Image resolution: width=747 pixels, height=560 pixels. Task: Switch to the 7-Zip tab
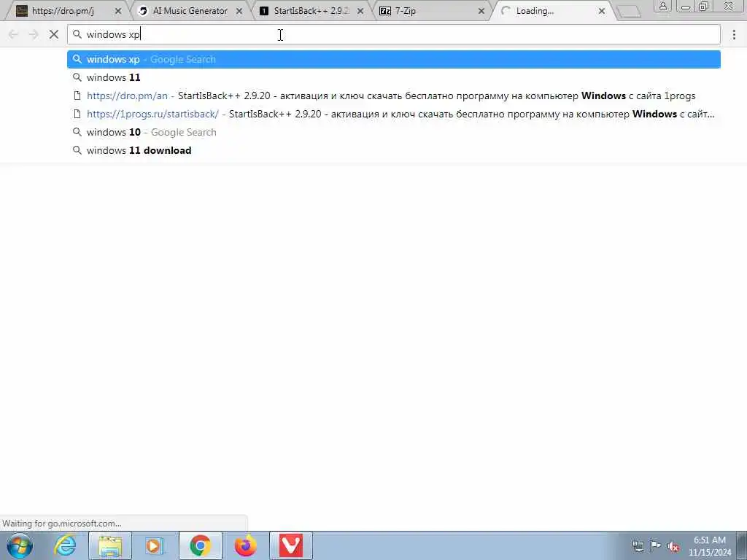click(x=431, y=10)
